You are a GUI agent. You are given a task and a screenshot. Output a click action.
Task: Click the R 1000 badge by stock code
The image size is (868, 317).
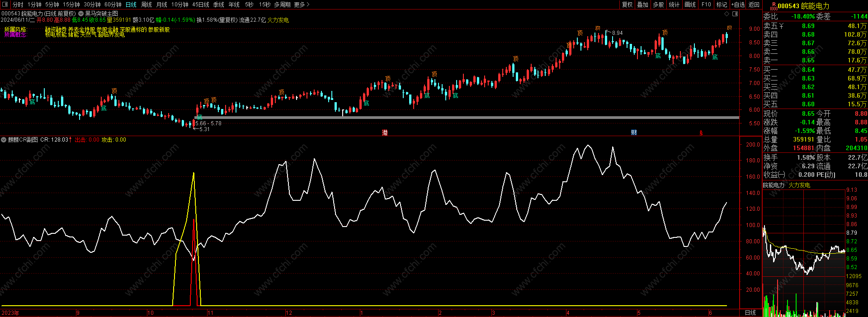[x=773, y=6]
